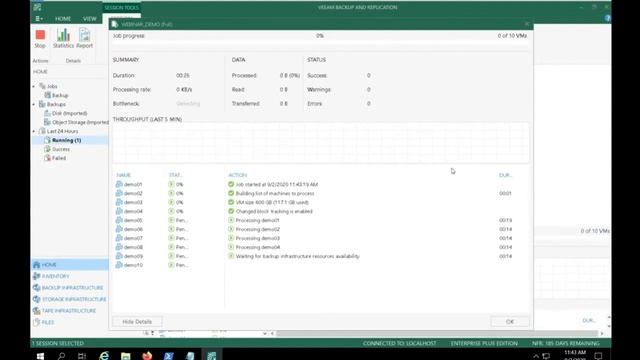This screenshot has height=360, width=640.
Task: Select demo08 VM row icon
Action: tap(119, 247)
